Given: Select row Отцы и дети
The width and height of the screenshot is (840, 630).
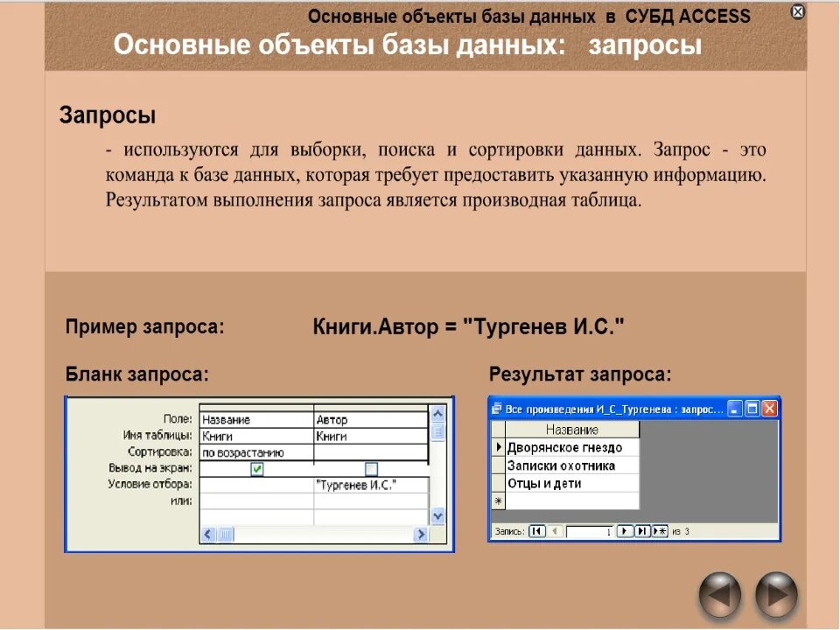Looking at the screenshot, I should coord(571,483).
